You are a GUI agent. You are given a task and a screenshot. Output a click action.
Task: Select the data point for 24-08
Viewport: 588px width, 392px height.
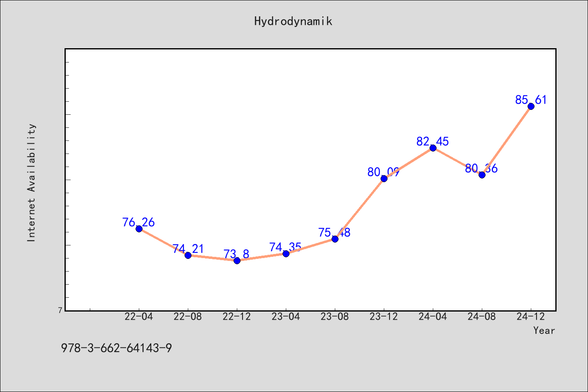(x=482, y=175)
